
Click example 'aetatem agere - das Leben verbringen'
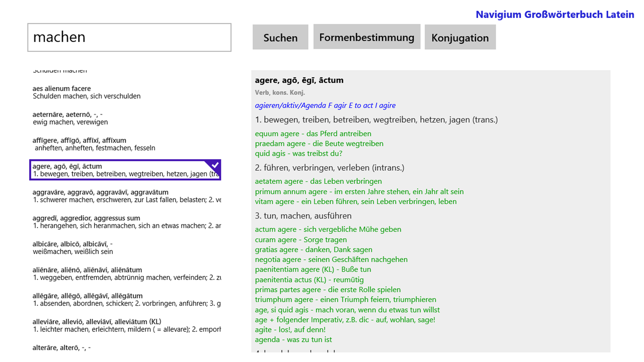click(x=318, y=181)
